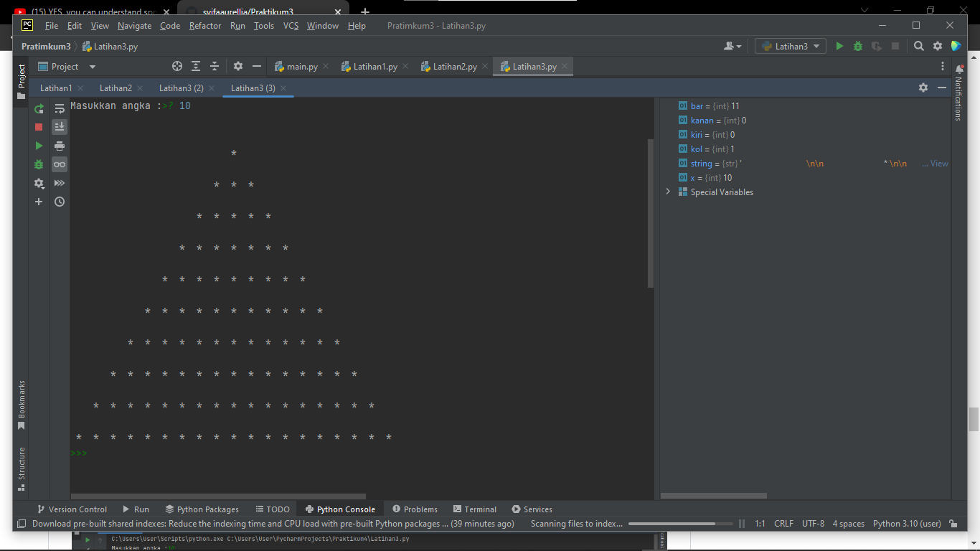980x551 pixels.
Task: Print the console output
Action: (60, 146)
